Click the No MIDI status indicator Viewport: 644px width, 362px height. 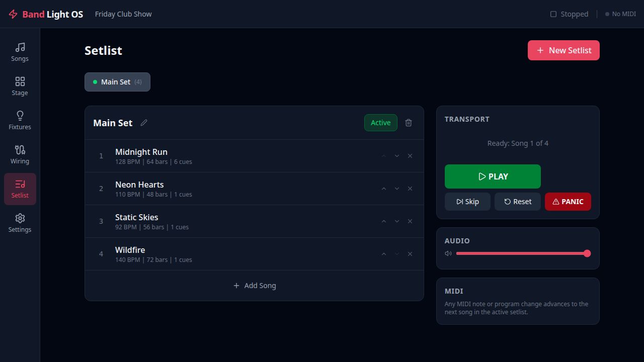coord(620,14)
